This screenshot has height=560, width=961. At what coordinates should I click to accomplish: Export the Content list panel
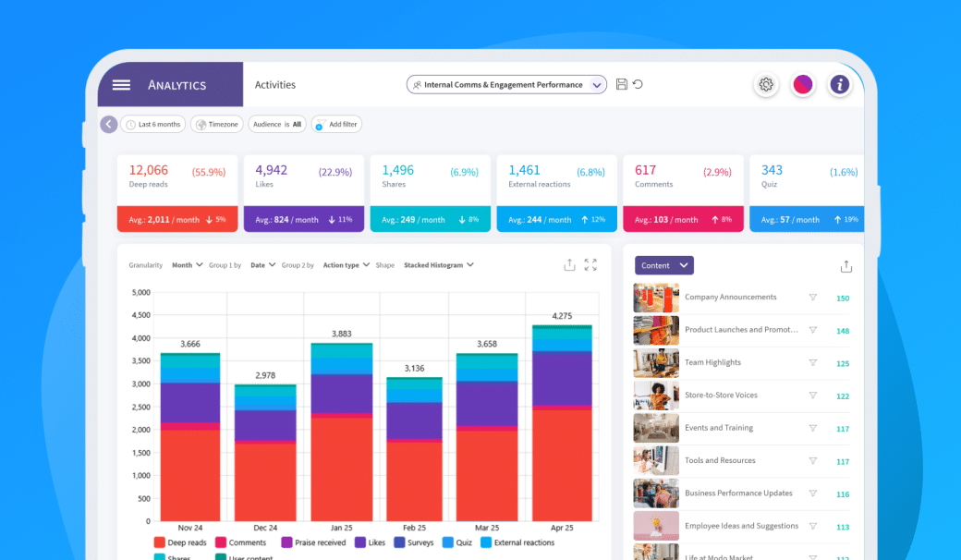click(x=845, y=266)
